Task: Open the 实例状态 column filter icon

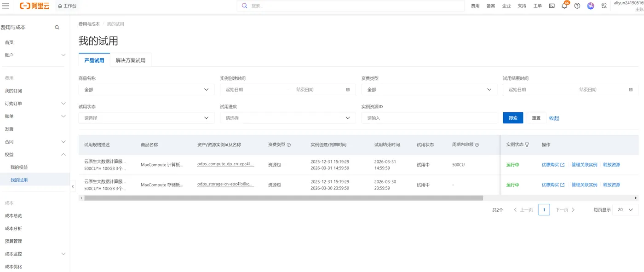Action: pyautogui.click(x=527, y=145)
